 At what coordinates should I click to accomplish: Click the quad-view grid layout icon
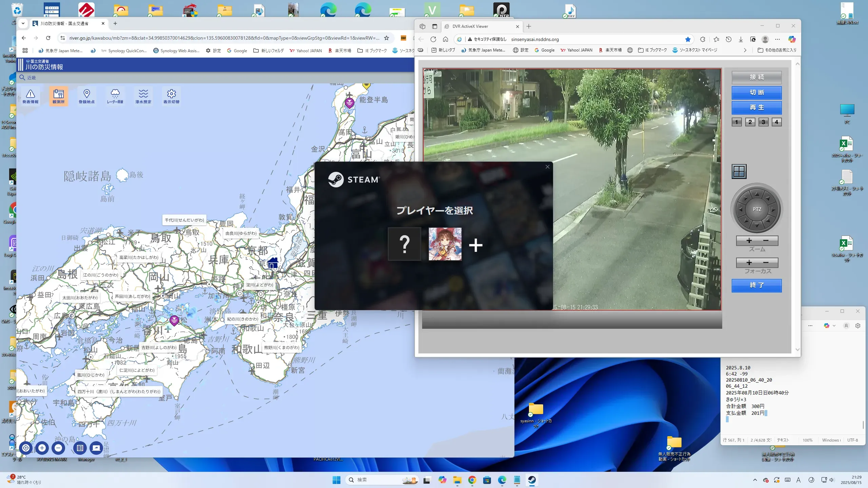[x=739, y=171]
